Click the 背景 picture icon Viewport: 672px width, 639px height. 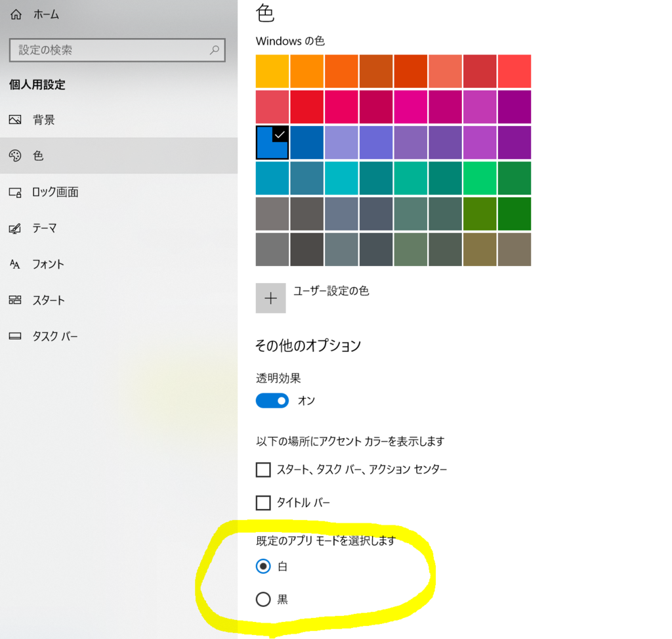tap(15, 120)
